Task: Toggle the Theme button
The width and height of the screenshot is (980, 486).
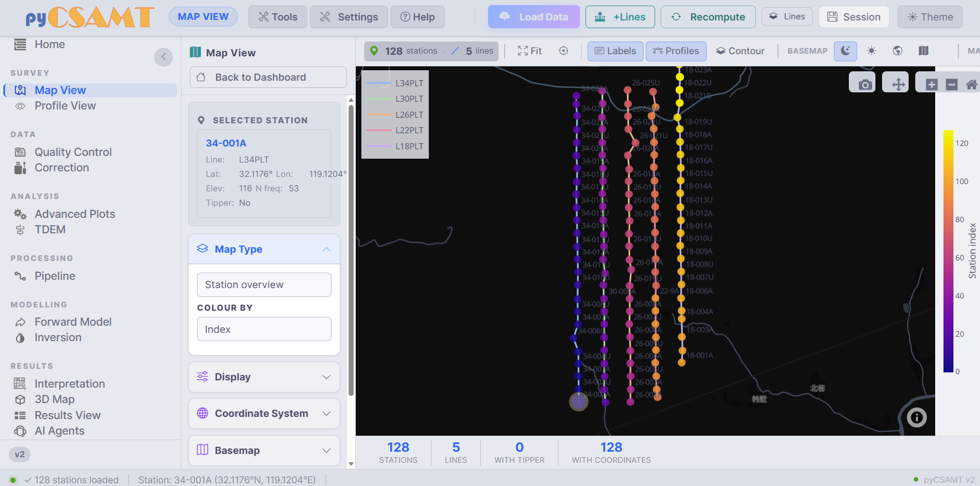Action: [x=930, y=17]
